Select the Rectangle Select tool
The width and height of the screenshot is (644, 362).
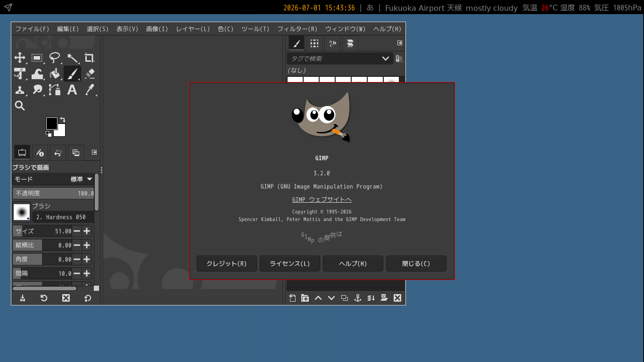coord(37,58)
